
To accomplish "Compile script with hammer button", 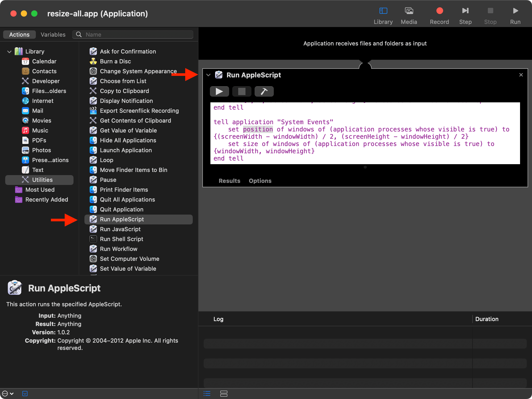I will [x=264, y=91].
